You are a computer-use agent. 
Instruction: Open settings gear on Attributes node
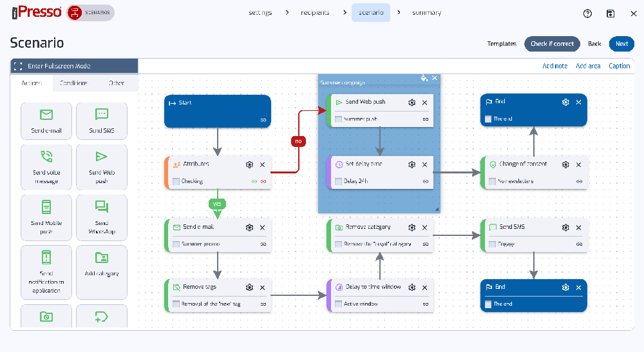pos(249,164)
